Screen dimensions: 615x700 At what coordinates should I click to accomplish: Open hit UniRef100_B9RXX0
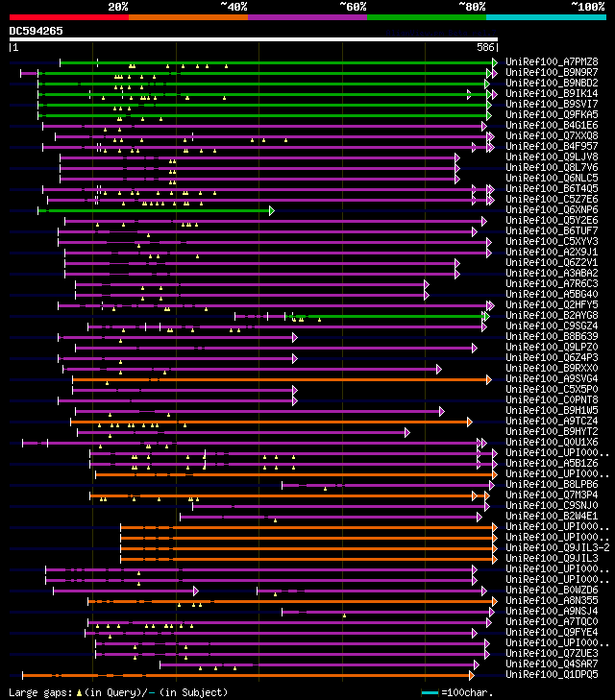tap(552, 369)
